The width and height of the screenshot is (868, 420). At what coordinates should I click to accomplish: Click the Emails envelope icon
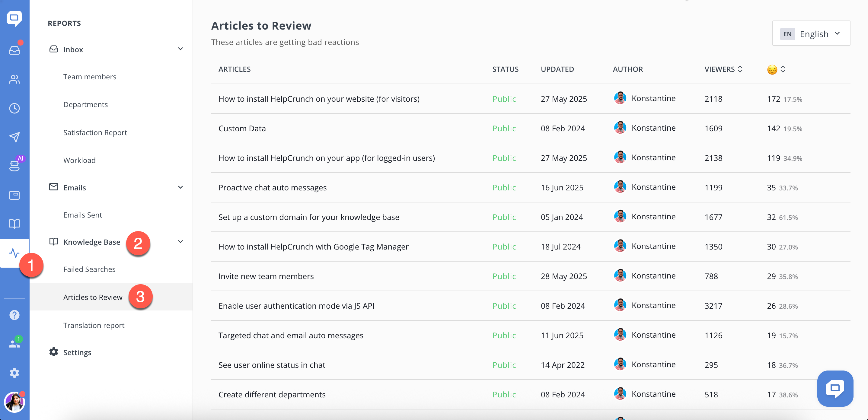point(54,186)
